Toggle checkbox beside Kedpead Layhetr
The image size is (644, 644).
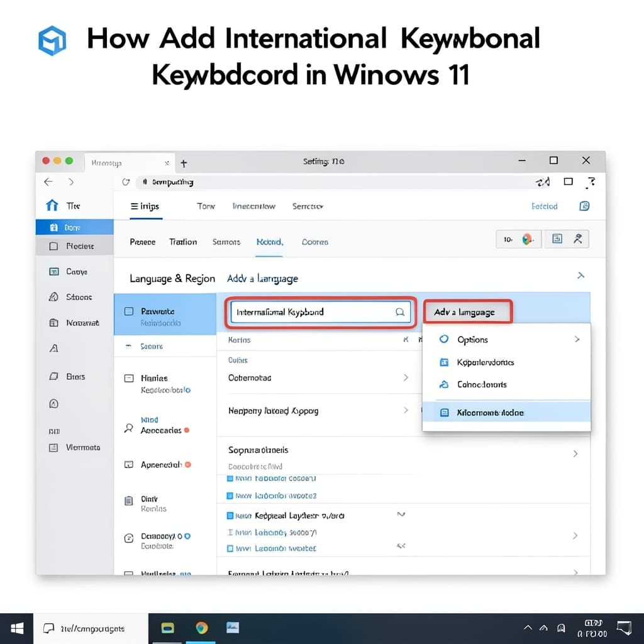click(230, 516)
